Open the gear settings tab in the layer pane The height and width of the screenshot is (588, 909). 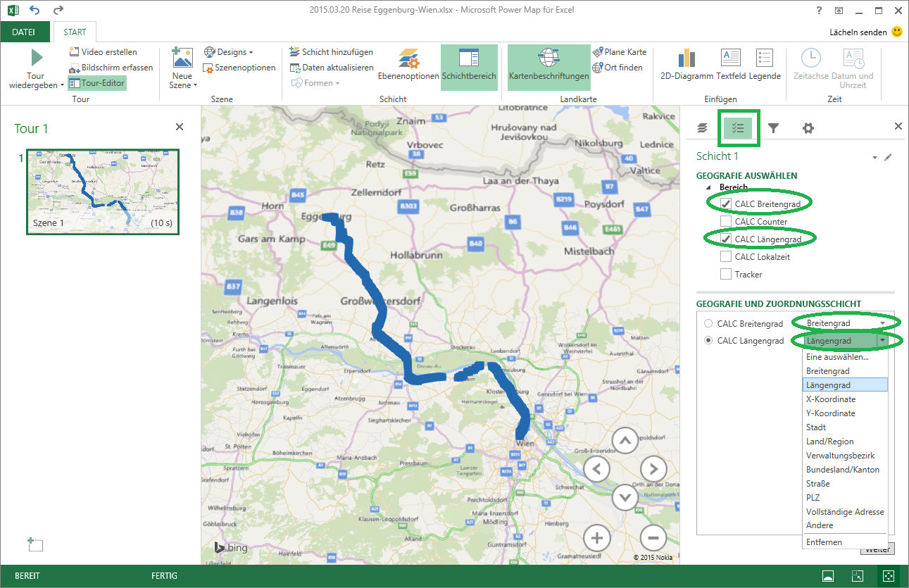tap(808, 127)
